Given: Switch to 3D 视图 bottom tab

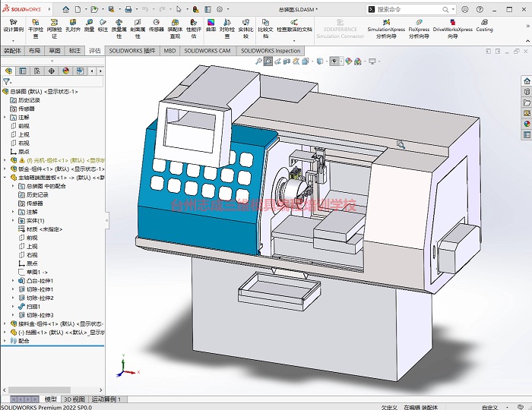Looking at the screenshot, I should click(x=74, y=399).
